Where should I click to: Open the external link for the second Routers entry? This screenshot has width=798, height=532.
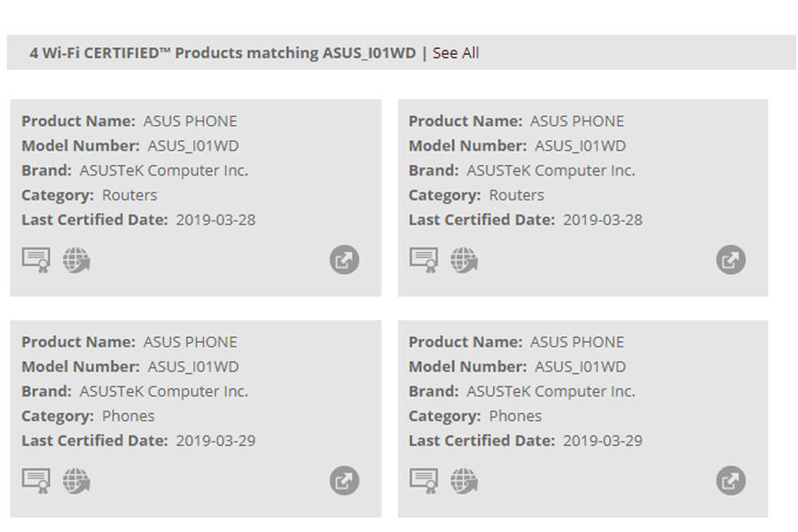730,259
